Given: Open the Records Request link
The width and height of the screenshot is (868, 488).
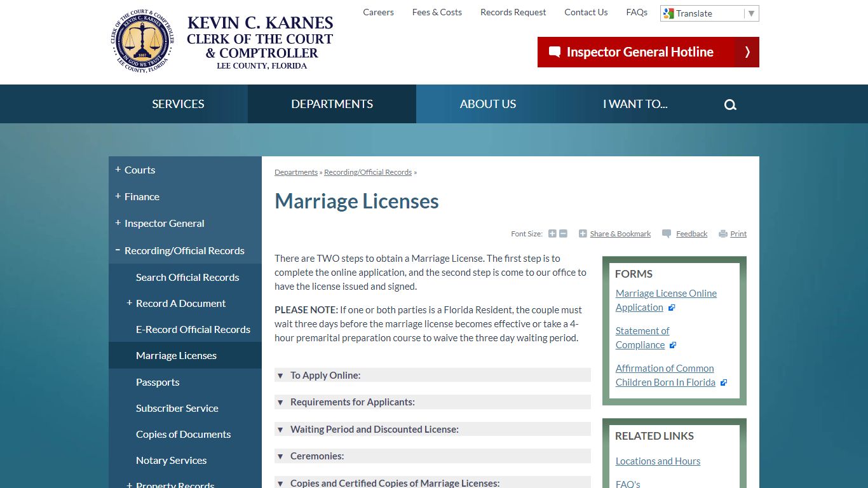Looking at the screenshot, I should tap(513, 12).
